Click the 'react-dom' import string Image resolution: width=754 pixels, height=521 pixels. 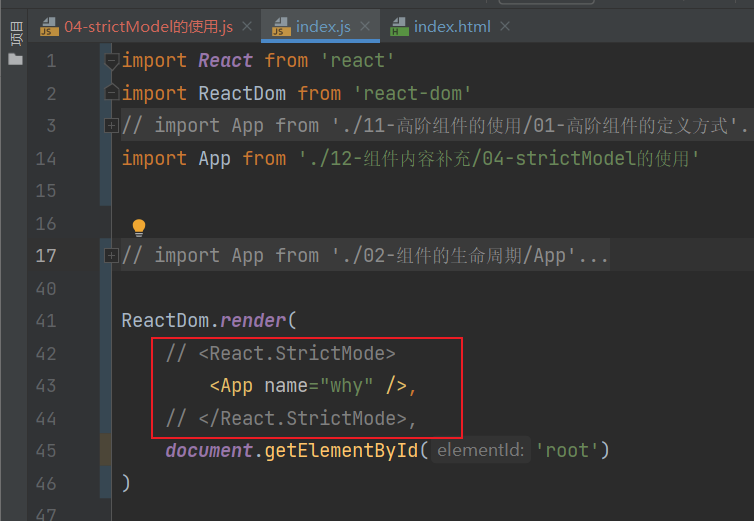pos(412,93)
